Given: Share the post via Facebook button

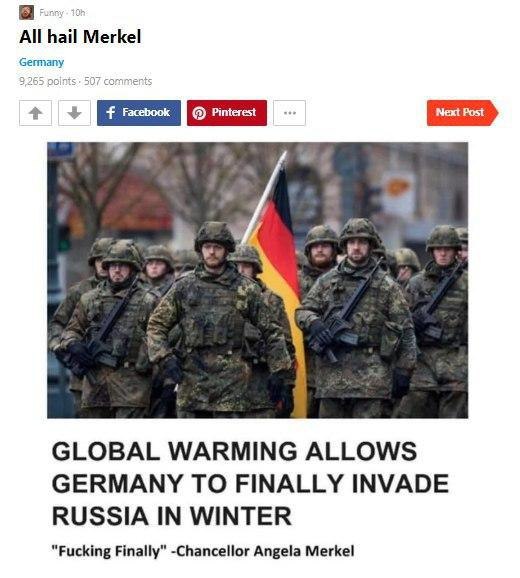Looking at the screenshot, I should 139,113.
